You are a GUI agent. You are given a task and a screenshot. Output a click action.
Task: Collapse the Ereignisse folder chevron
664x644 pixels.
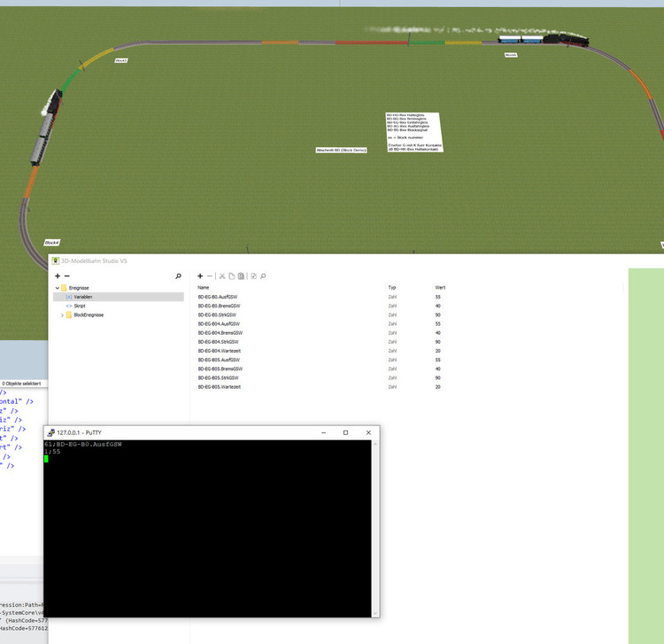pos(58,288)
